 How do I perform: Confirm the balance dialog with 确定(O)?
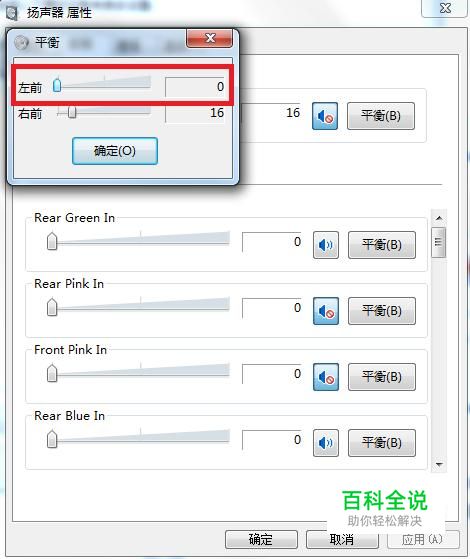click(x=115, y=151)
